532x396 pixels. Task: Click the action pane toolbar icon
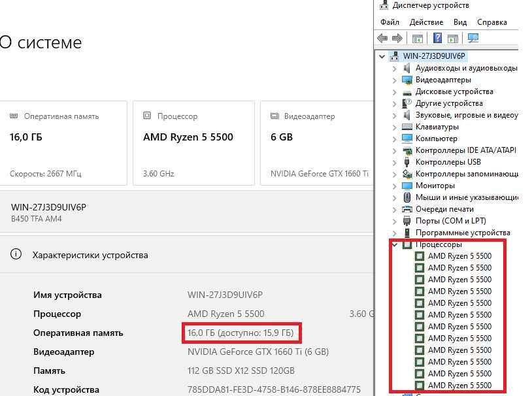pos(453,39)
